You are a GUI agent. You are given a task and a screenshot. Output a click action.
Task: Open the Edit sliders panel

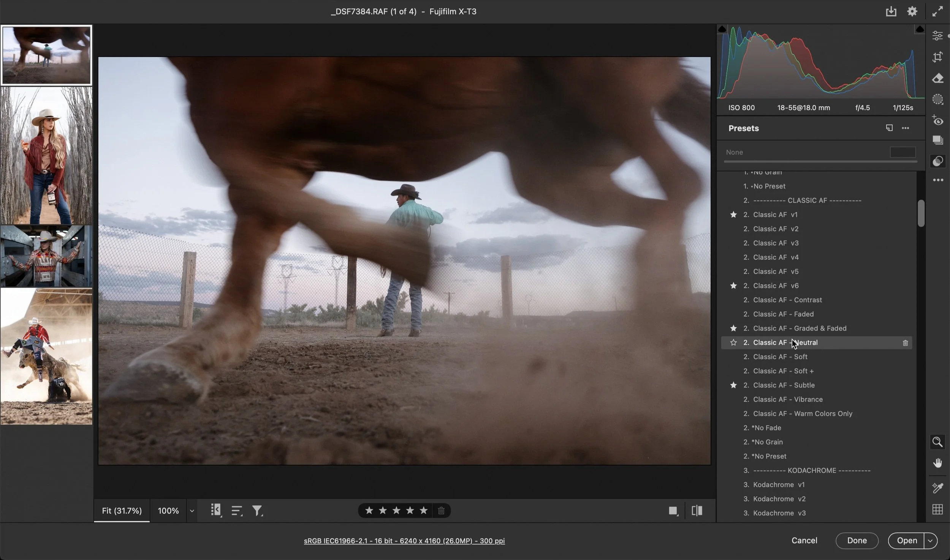tap(937, 36)
